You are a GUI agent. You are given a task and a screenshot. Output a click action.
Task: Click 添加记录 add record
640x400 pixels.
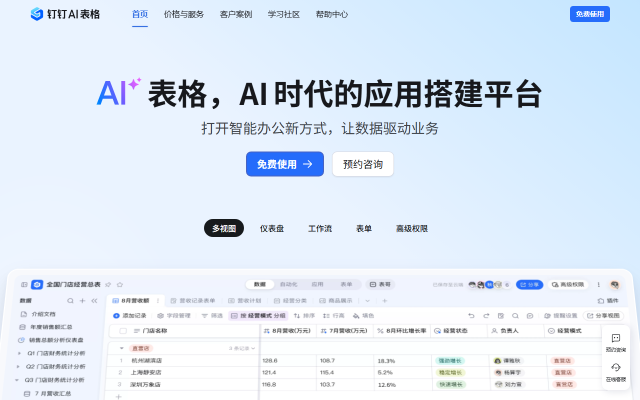coord(129,316)
